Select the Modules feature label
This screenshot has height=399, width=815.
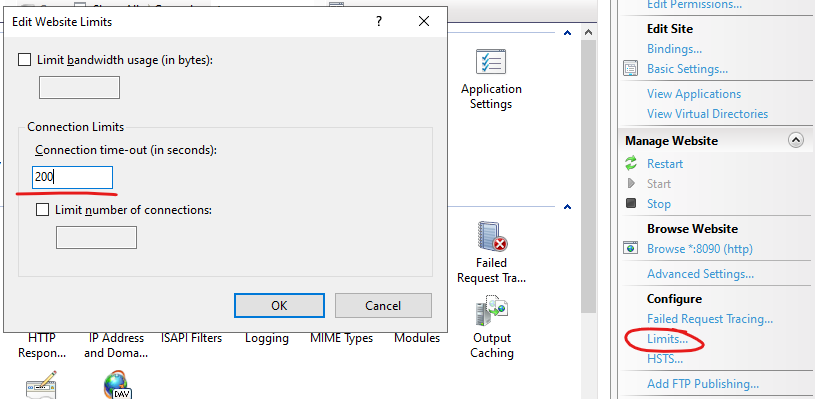417,338
